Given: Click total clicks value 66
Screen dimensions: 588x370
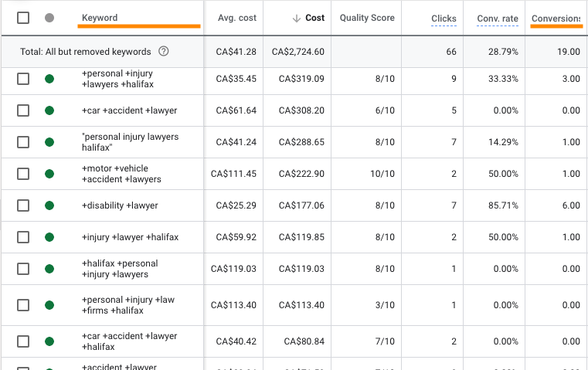Looking at the screenshot, I should point(451,52).
